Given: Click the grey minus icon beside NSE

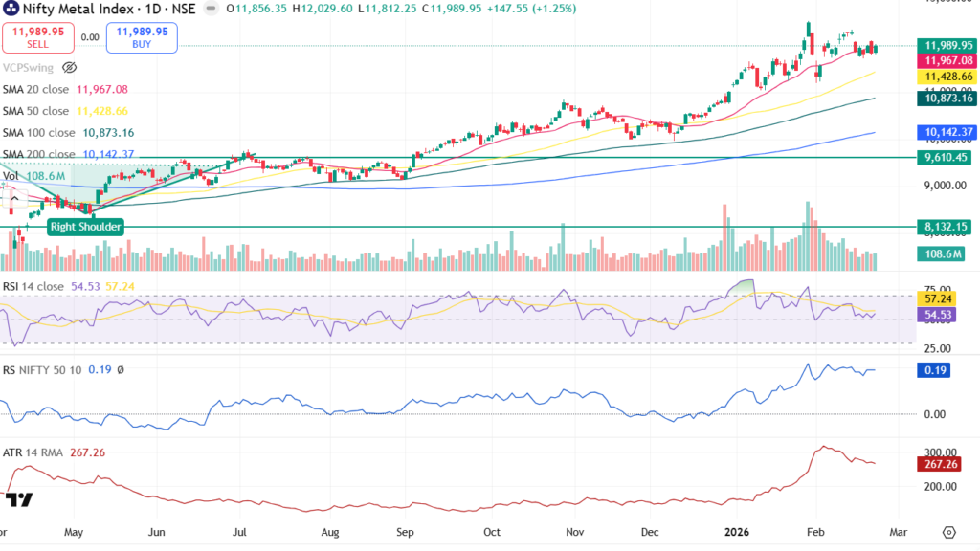Looking at the screenshot, I should point(212,9).
